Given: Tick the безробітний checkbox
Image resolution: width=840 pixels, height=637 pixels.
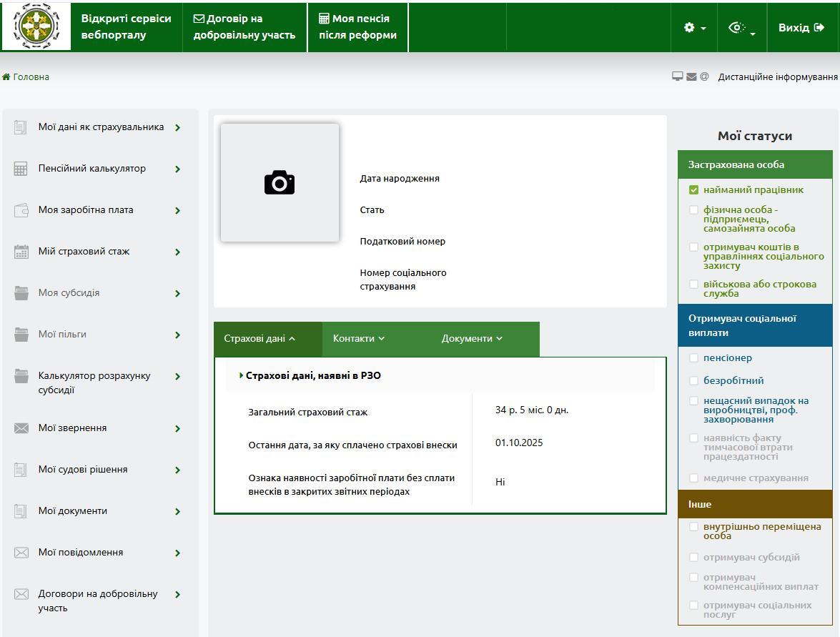Looking at the screenshot, I should tap(693, 381).
